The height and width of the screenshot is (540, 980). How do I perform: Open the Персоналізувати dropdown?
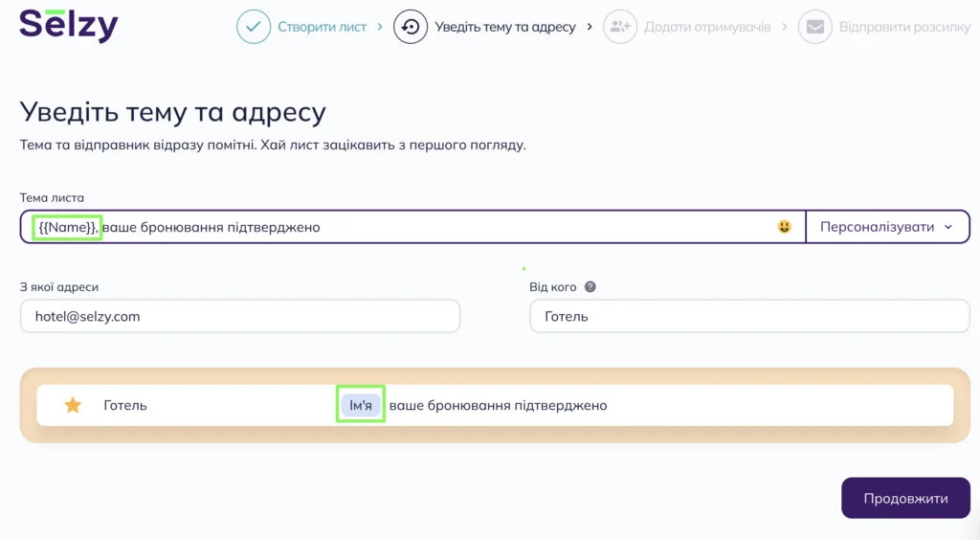coord(887,227)
